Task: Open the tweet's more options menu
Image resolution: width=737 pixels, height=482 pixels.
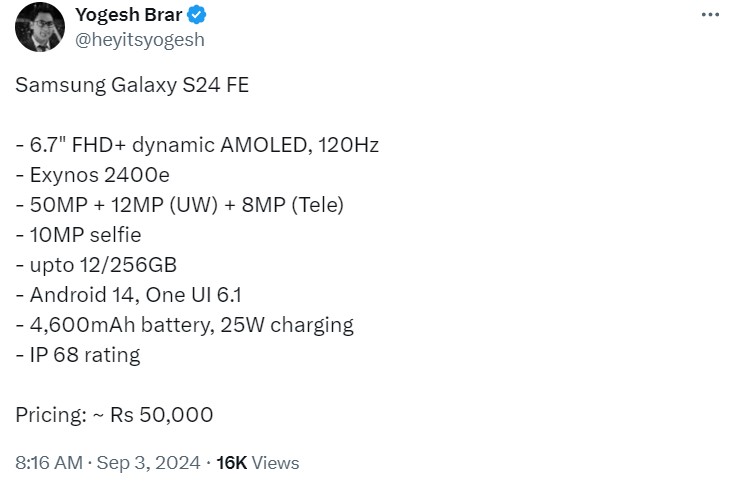Action: [x=710, y=16]
